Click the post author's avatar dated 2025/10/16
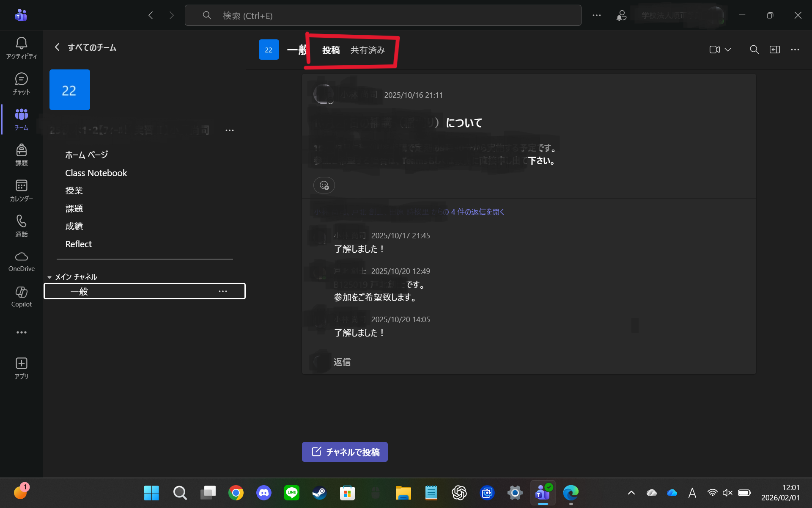This screenshot has height=508, width=812. (x=323, y=94)
